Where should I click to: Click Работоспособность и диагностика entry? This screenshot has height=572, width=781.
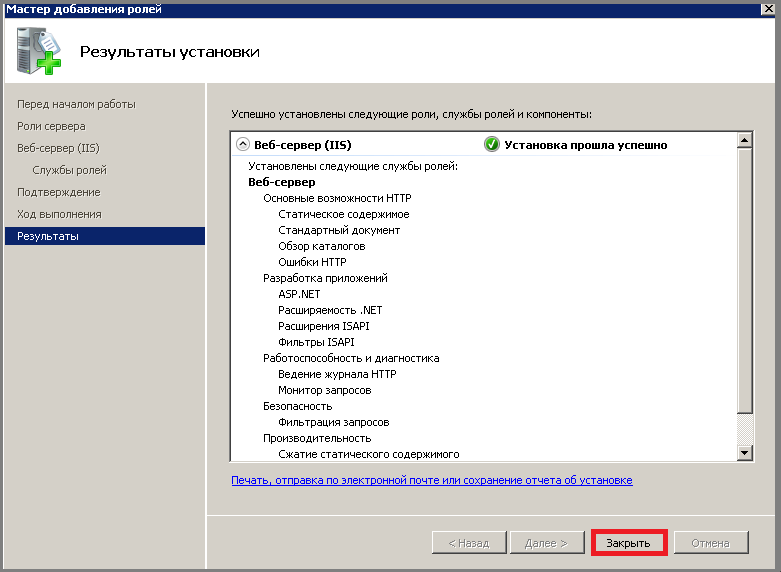(x=351, y=358)
